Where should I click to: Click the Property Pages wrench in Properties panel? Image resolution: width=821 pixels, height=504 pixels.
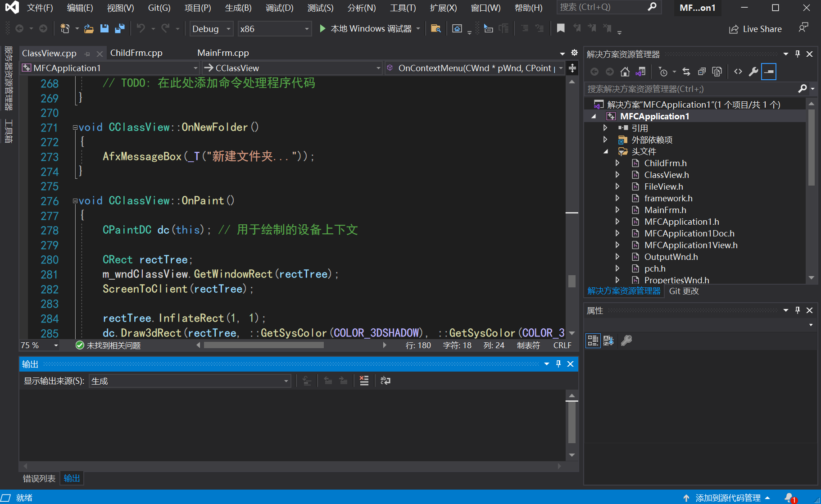(x=626, y=341)
